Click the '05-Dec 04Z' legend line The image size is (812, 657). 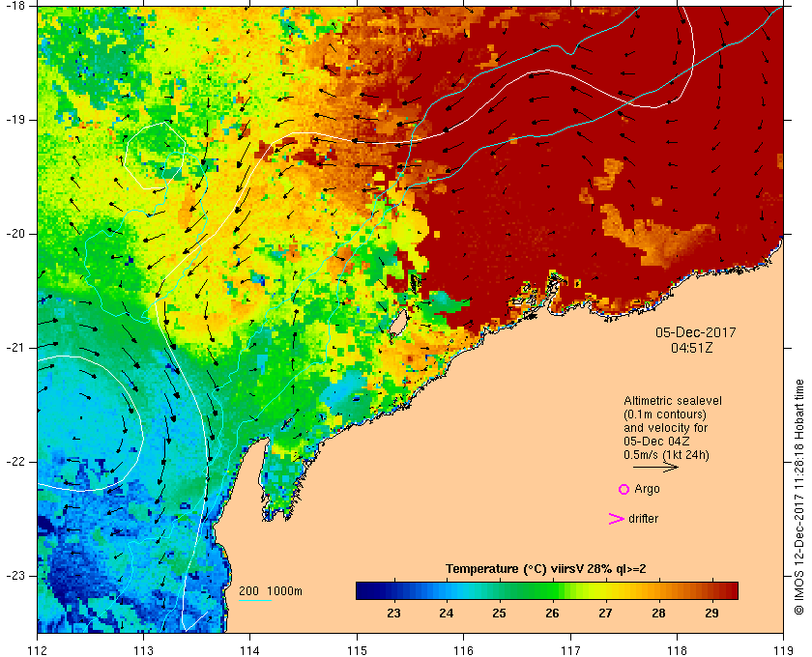pyautogui.click(x=656, y=442)
